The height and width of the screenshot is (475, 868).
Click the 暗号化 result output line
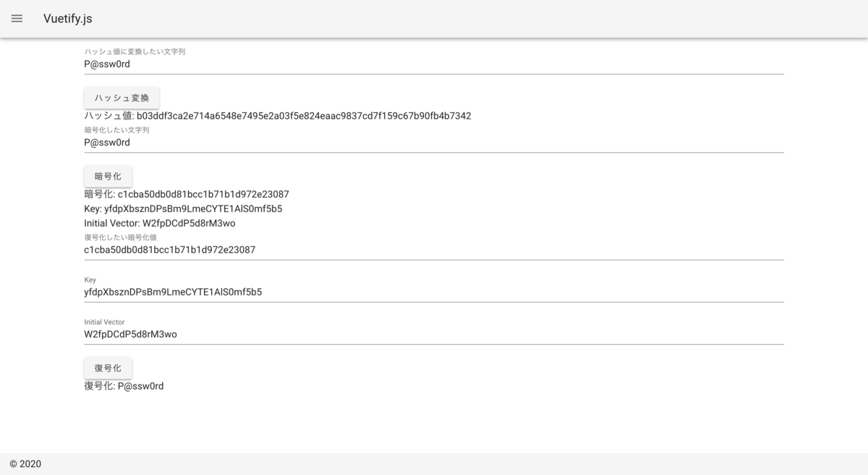[x=187, y=194]
